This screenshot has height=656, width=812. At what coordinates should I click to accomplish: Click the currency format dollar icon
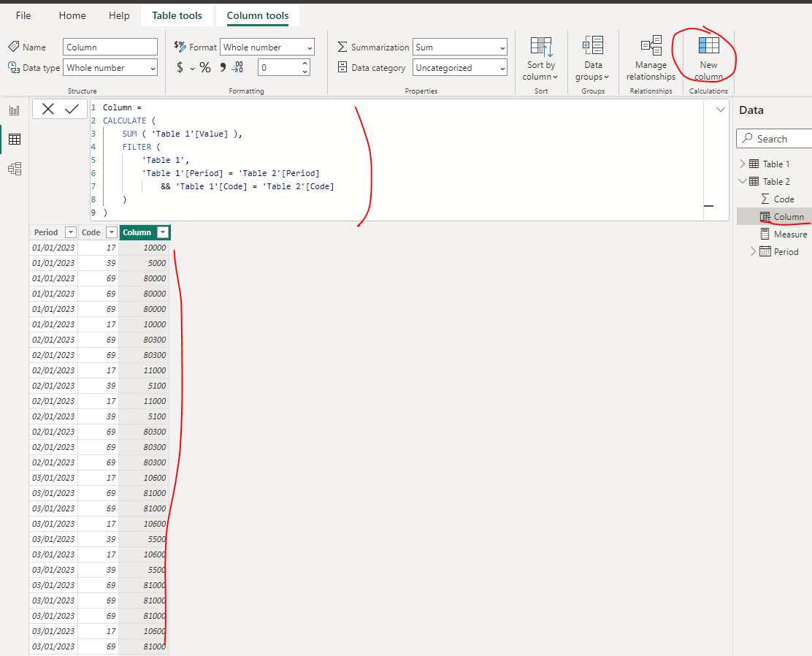click(x=180, y=67)
